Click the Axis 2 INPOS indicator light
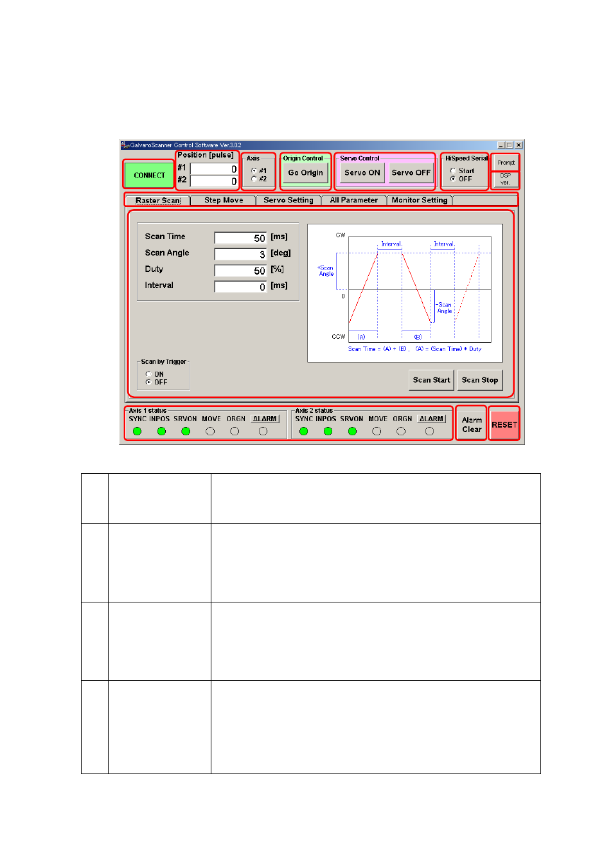The height and width of the screenshot is (868, 613). tap(328, 431)
